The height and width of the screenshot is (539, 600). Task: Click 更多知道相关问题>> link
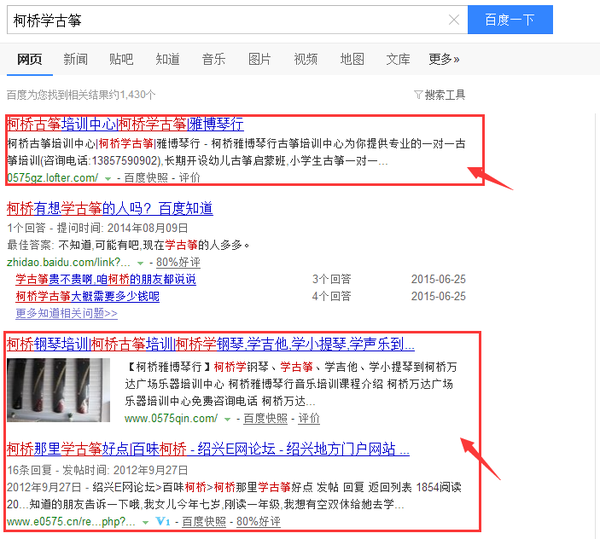67,313
